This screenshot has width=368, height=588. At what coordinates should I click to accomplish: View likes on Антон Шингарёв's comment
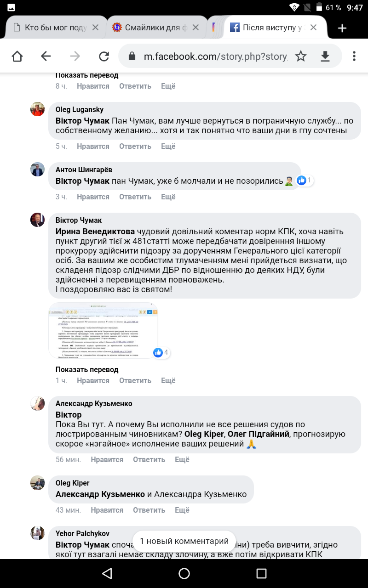pyautogui.click(x=305, y=181)
